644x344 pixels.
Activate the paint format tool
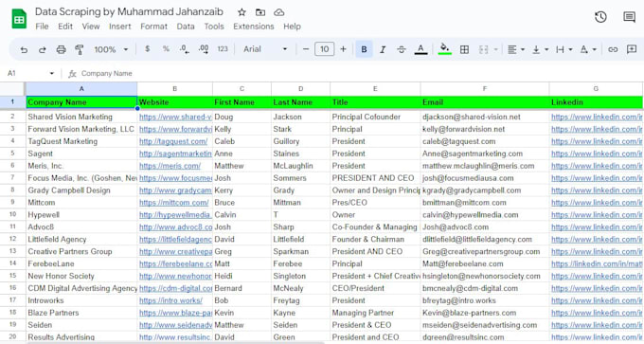click(80, 49)
